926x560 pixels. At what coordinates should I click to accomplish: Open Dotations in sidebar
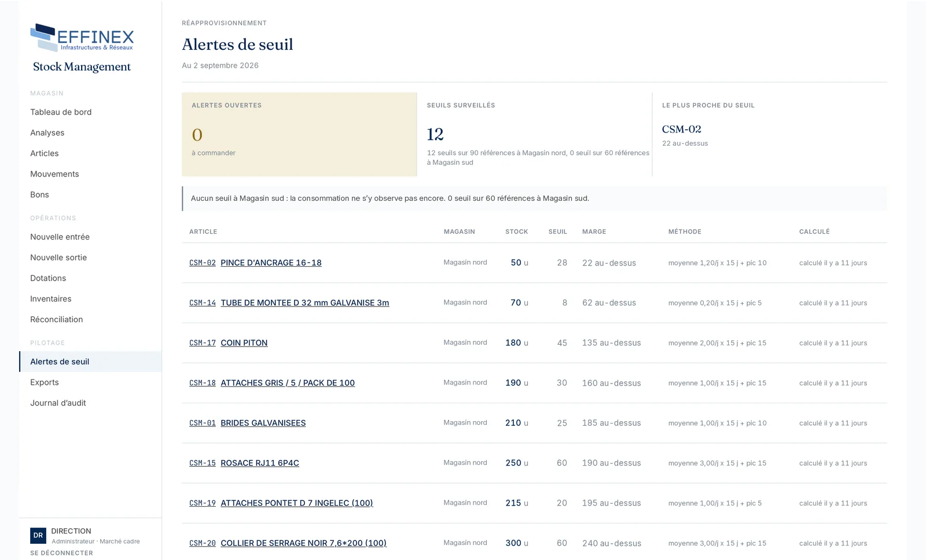pos(48,278)
